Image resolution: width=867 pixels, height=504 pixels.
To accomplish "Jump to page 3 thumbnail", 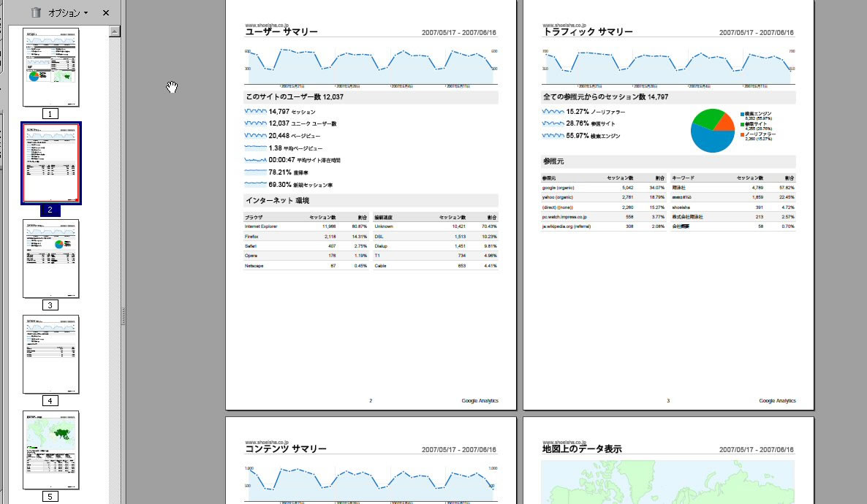I will click(x=50, y=259).
